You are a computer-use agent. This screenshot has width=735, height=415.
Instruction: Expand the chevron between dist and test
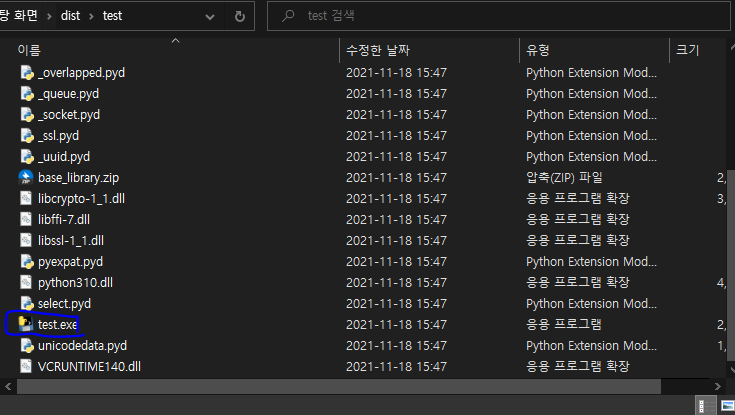click(x=91, y=16)
